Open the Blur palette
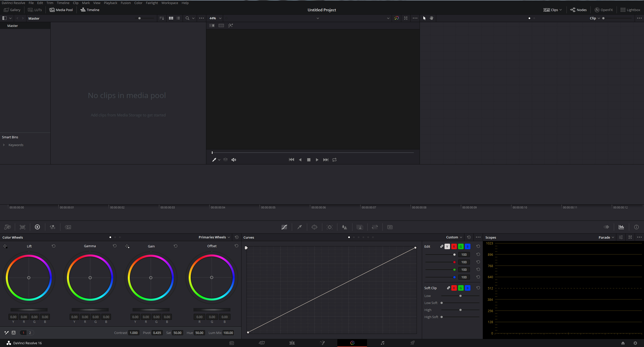This screenshot has height=347, width=644. (344, 227)
